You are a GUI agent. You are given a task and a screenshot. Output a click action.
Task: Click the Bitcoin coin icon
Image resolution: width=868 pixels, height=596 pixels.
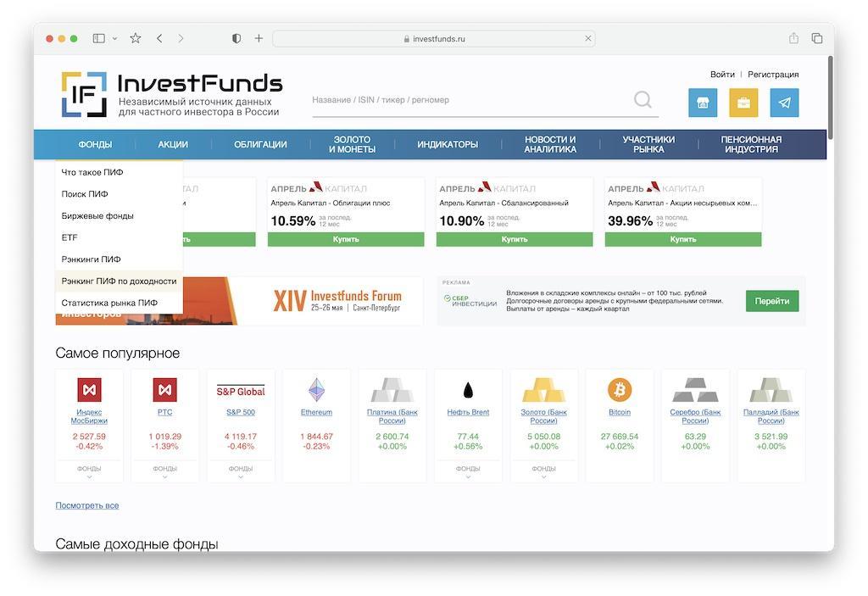(620, 390)
